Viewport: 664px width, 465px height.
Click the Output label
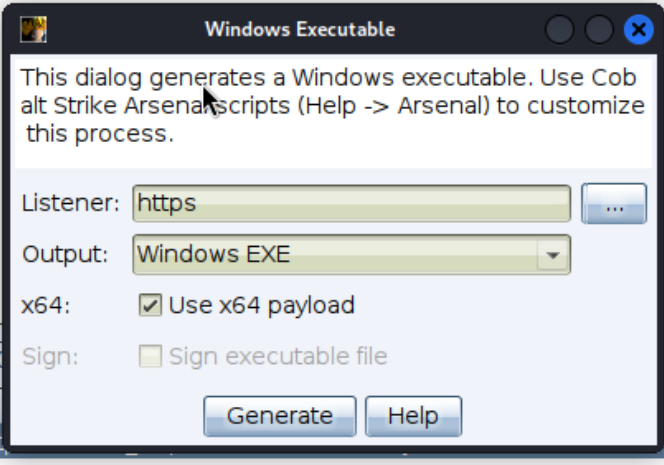click(65, 254)
